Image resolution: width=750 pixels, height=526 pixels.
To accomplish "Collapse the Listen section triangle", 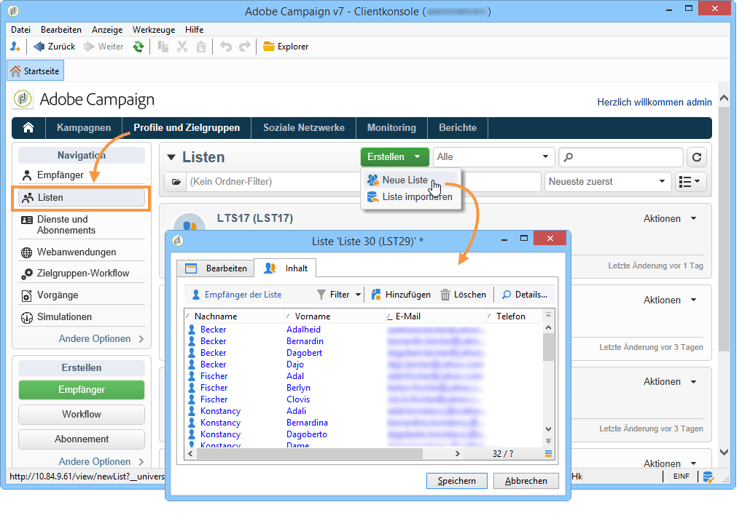I will (171, 157).
